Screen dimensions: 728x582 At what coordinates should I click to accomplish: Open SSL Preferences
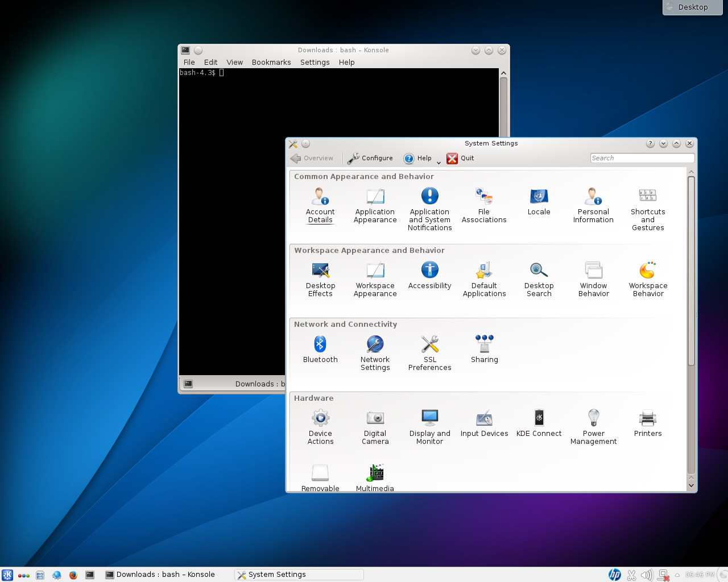(x=429, y=354)
